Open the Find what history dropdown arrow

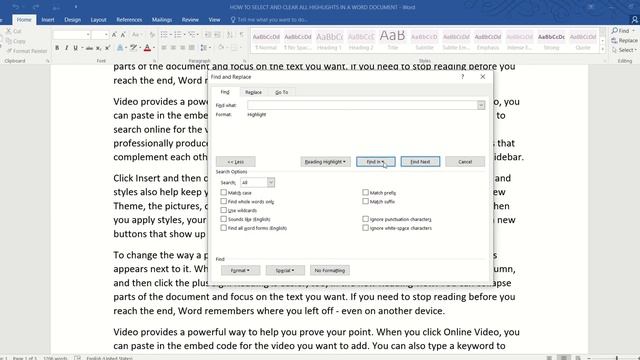coord(481,105)
